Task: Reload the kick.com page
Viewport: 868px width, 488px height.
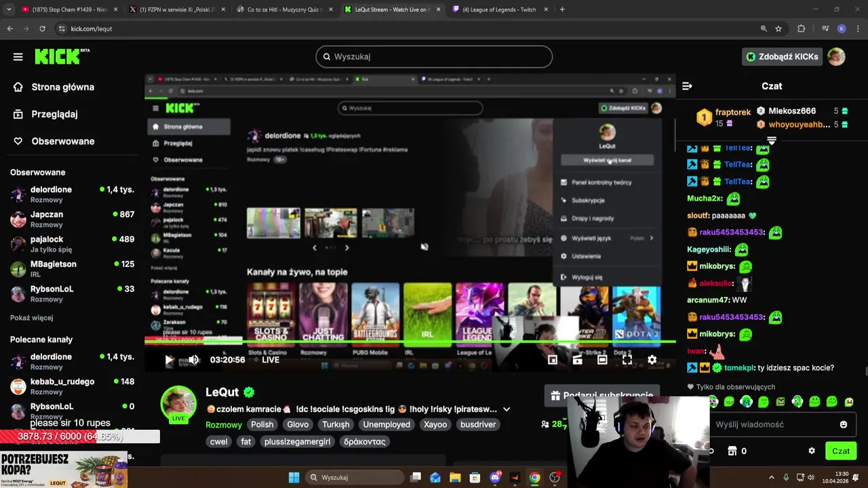Action: tap(42, 28)
